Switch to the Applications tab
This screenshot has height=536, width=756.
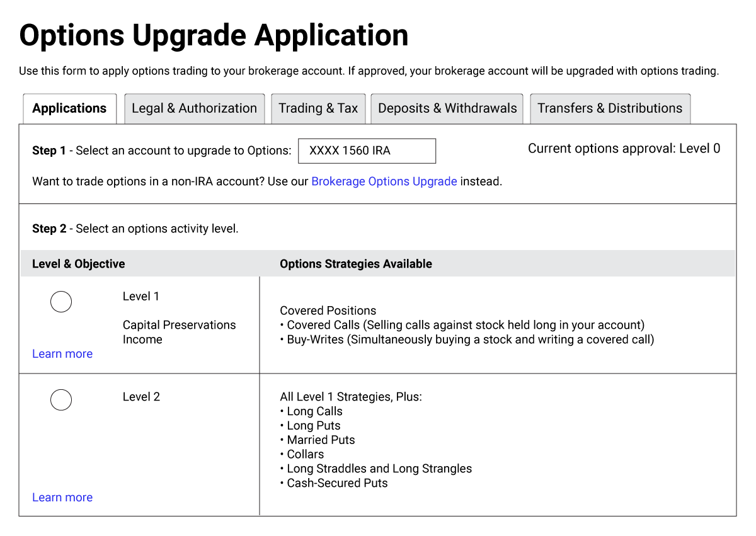[69, 108]
